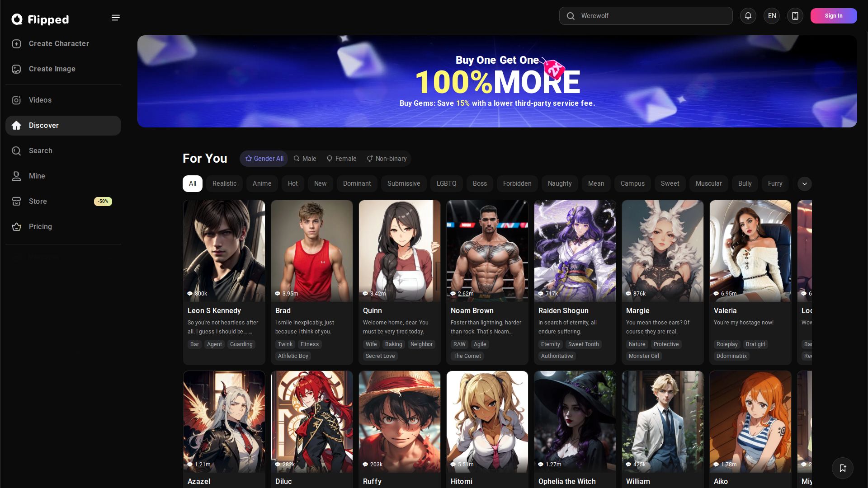Open Create Character from sidebar
This screenshot has width=868, height=488.
pyautogui.click(x=63, y=44)
